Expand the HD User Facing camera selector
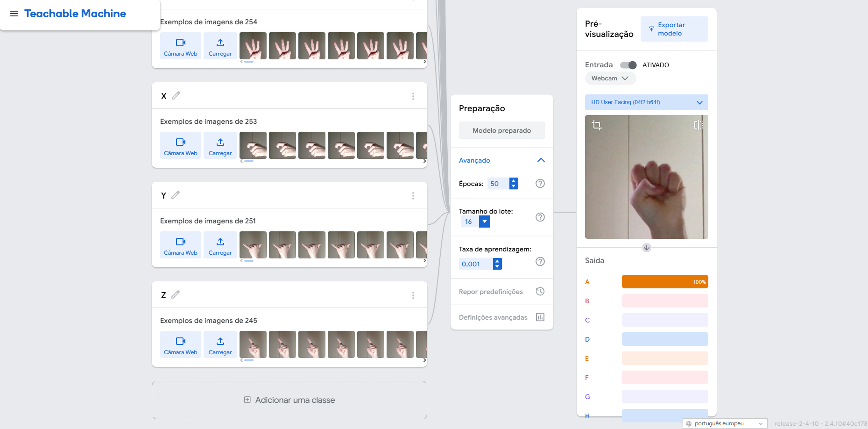This screenshot has height=429, width=868. point(646,102)
